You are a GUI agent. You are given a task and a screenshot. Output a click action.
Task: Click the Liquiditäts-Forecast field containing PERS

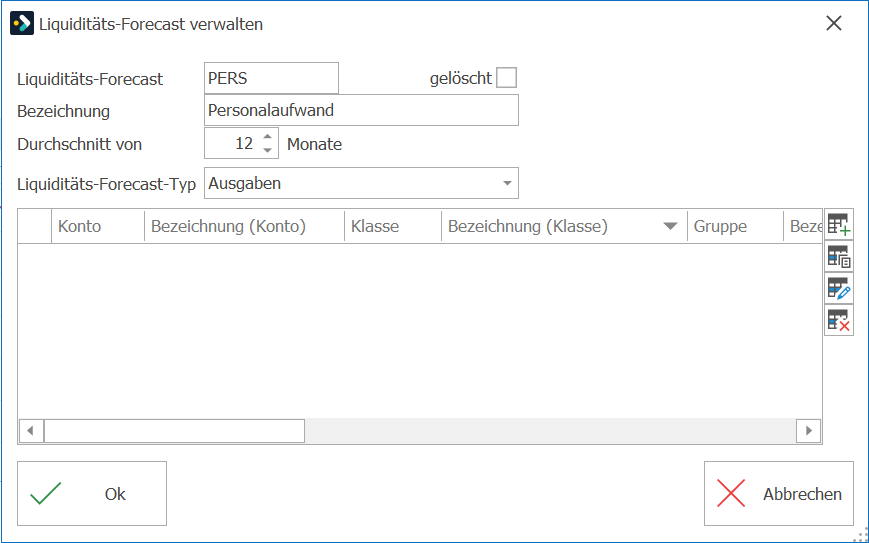(272, 78)
